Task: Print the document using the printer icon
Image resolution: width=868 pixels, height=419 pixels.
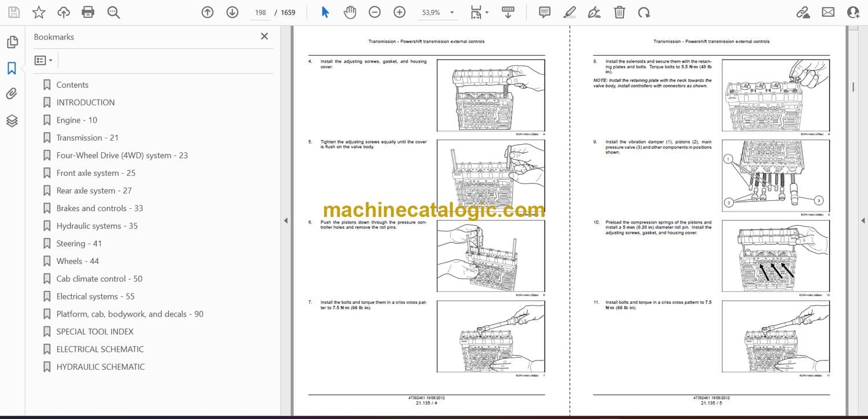Action: (x=88, y=12)
